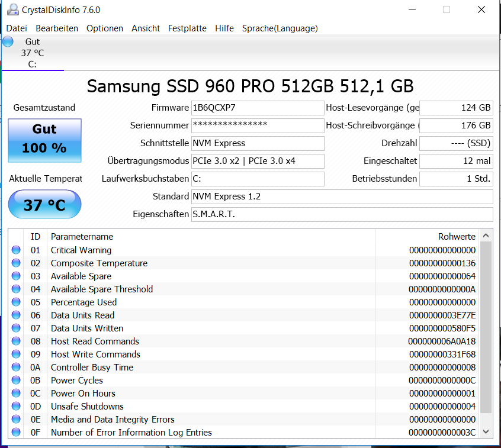The image size is (501, 448).
Task: Select the Unsafe Shutdowns parameter name
Action: 87,407
